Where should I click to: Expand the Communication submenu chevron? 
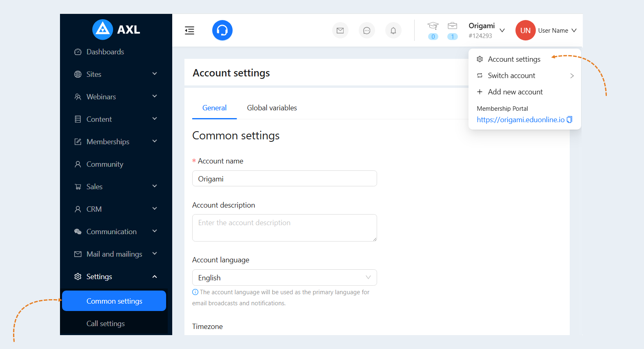[155, 231]
